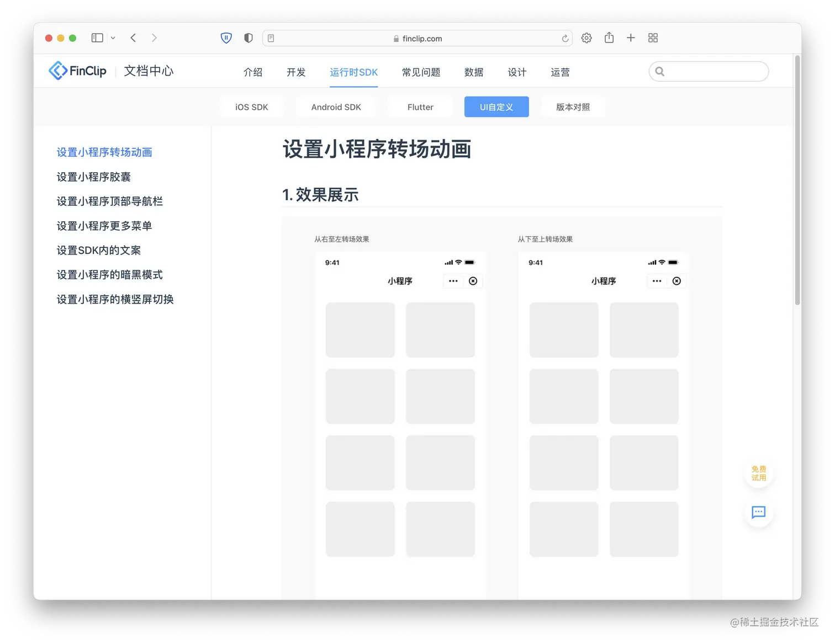Click the close circle icon in left phone mockup
This screenshot has width=835, height=644.
[473, 281]
